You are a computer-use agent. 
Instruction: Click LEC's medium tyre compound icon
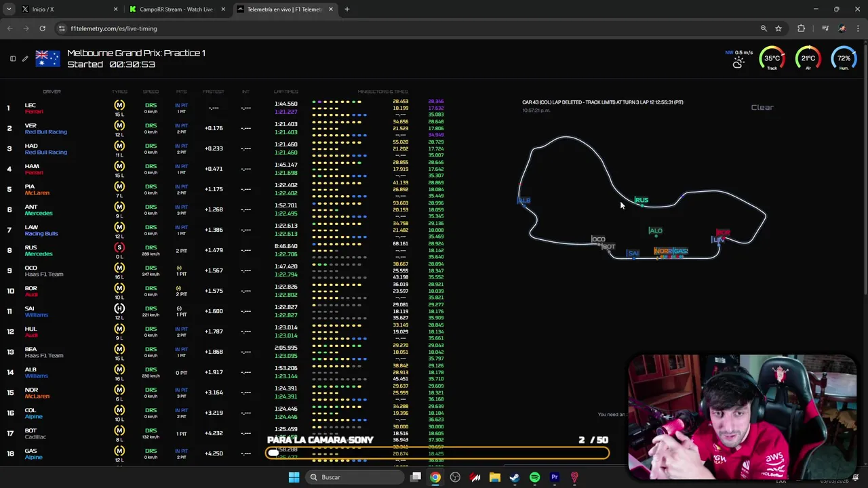click(x=119, y=105)
